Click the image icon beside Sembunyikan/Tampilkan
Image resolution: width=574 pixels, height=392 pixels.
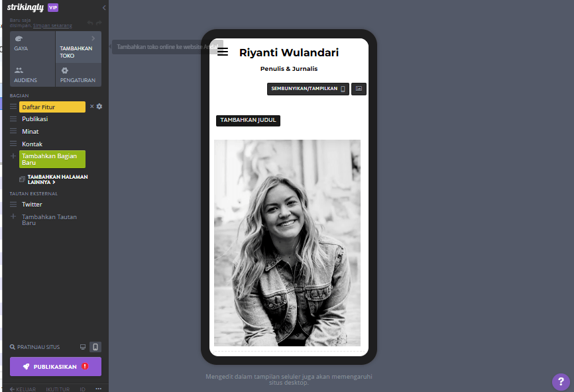359,89
